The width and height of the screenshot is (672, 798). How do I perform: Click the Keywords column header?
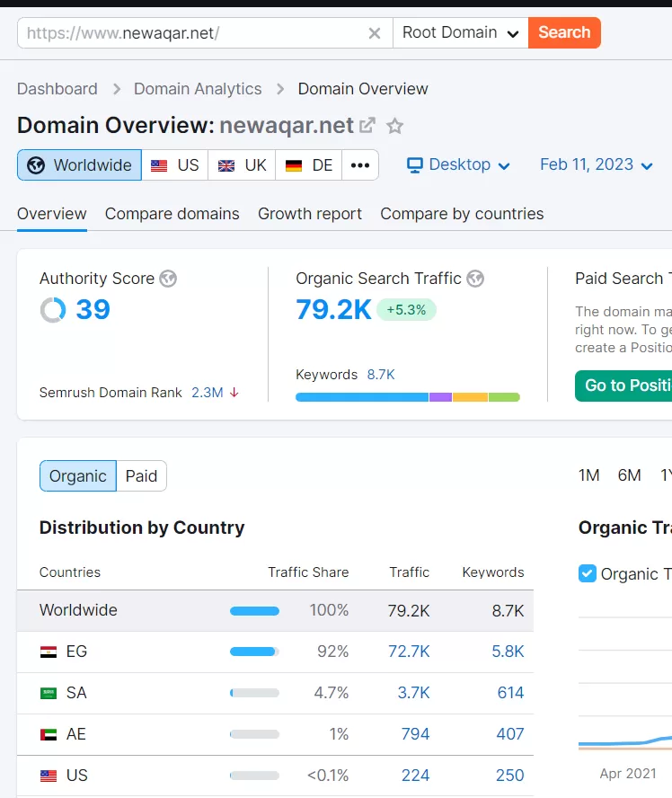click(493, 572)
